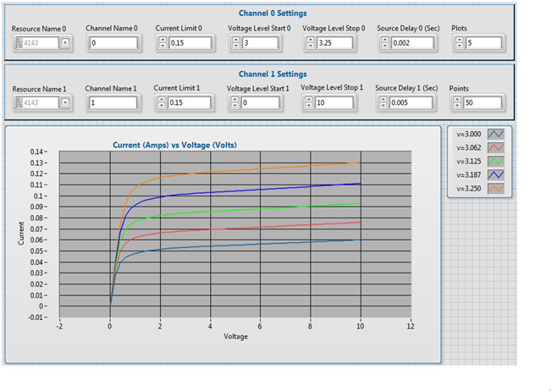Click the Current Limit 1 stepper arrows
This screenshot has height=392, width=552.
point(160,102)
